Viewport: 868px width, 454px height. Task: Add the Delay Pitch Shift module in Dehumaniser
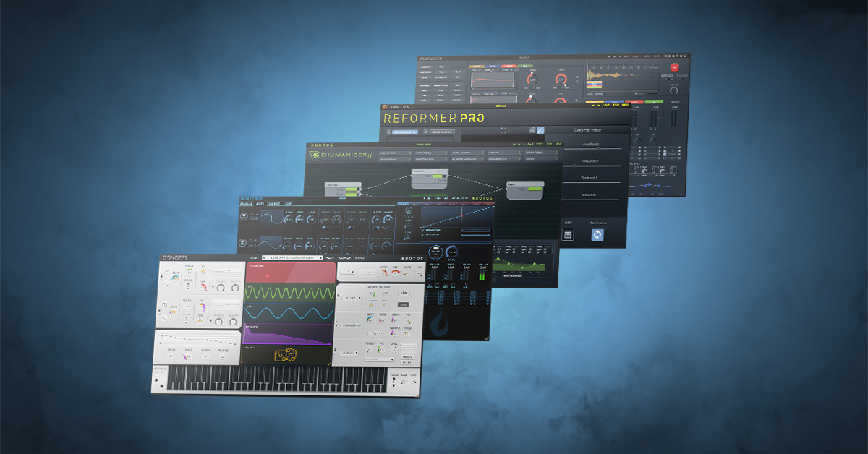pos(431,159)
